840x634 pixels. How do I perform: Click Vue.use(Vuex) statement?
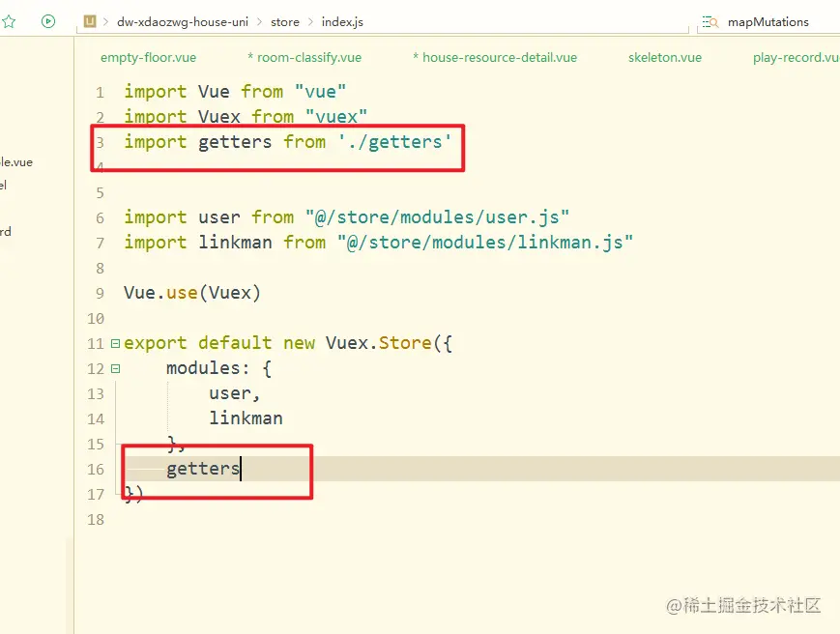point(192,293)
